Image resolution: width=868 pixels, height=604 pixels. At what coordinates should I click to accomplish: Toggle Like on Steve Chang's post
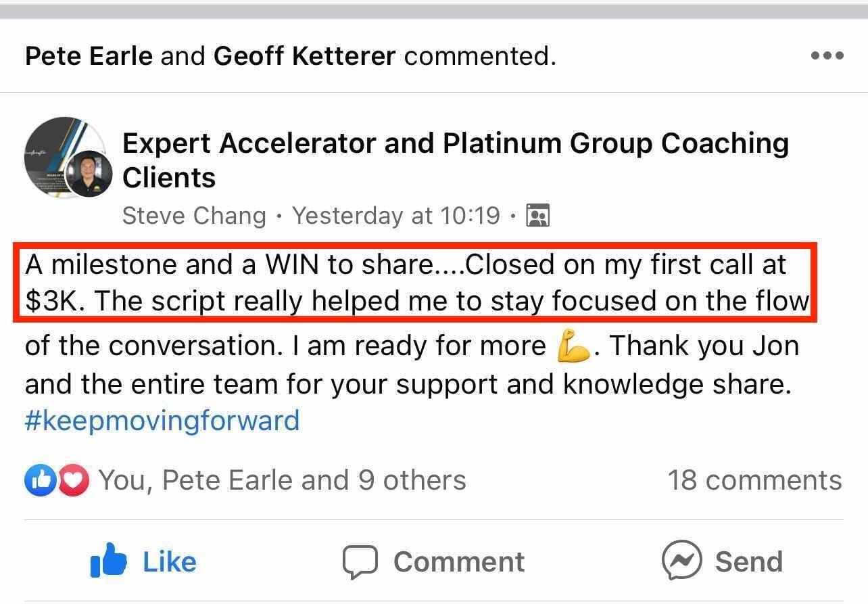tap(143, 562)
